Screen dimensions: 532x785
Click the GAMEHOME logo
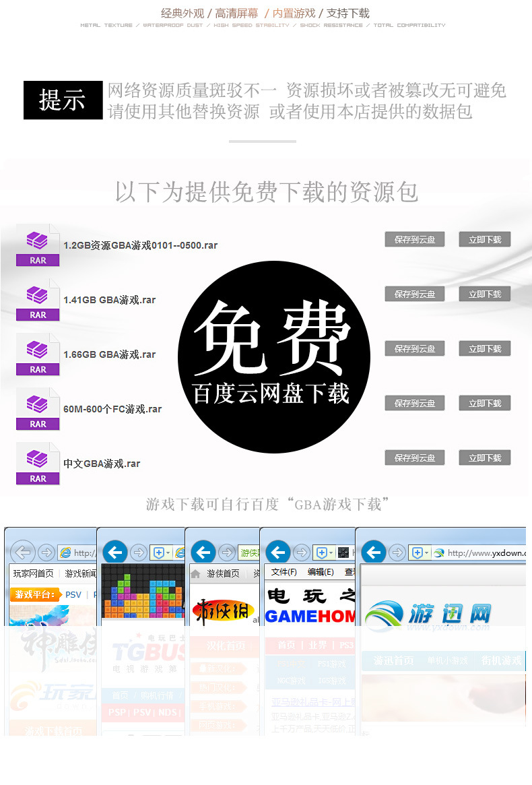pyautogui.click(x=310, y=616)
